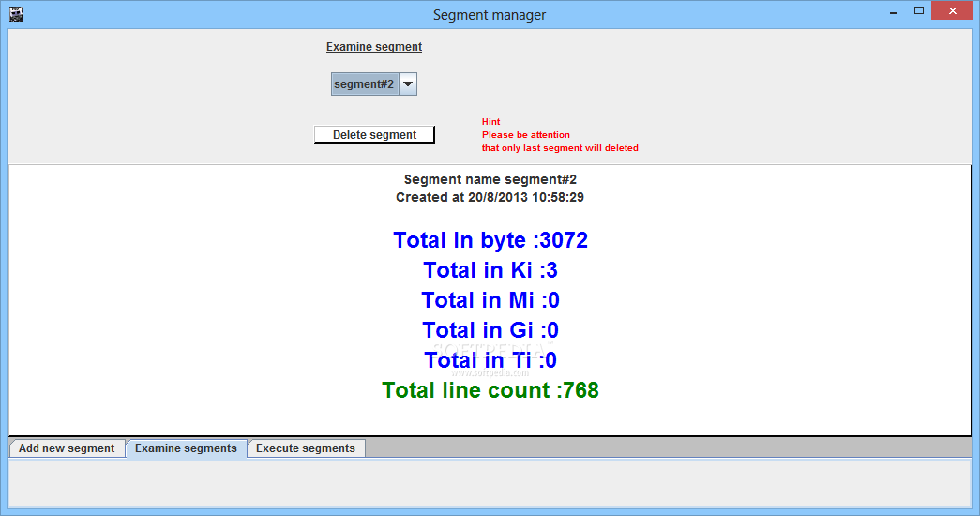Viewport: 980px width, 516px height.
Task: Click the 'Total in Ki :3' value
Action: click(x=490, y=270)
